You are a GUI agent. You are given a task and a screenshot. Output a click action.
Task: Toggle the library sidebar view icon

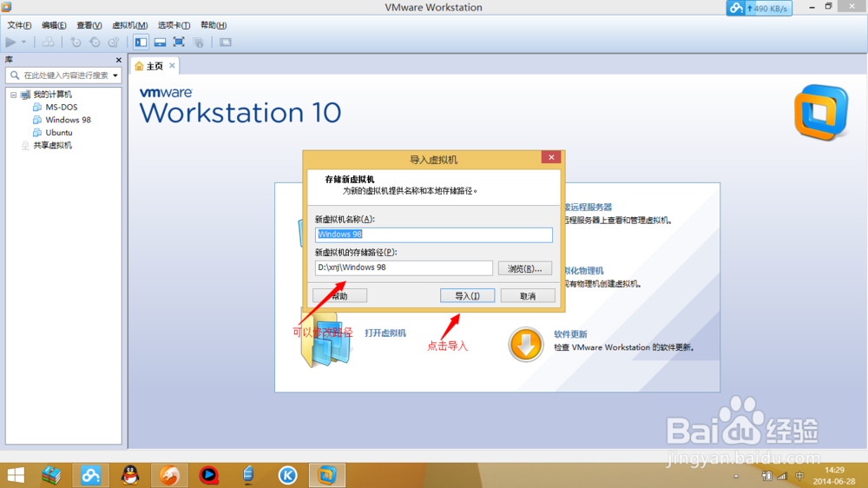coord(141,42)
